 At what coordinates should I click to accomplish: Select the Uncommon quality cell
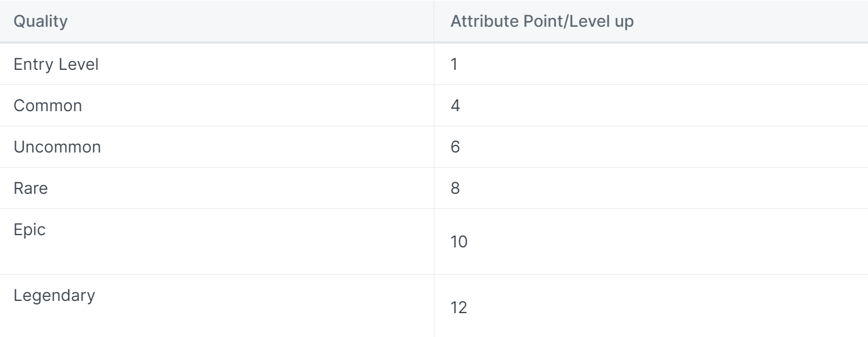coord(57,147)
